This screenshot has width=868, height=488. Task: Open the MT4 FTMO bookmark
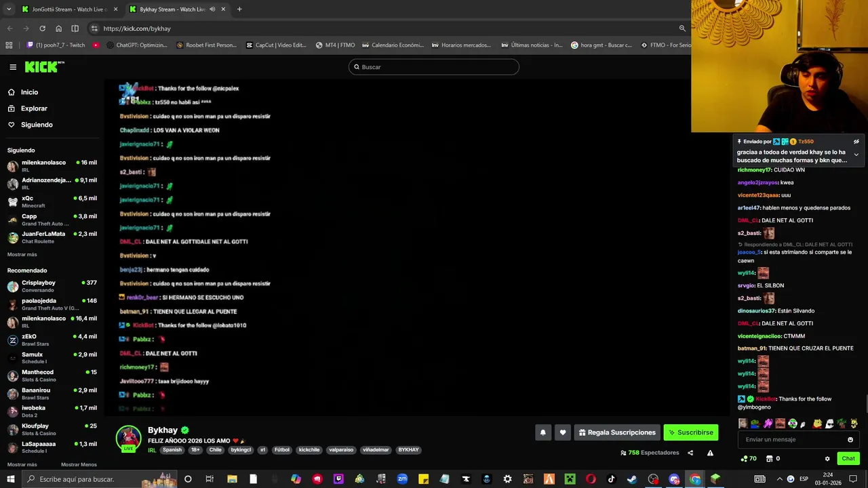(335, 45)
